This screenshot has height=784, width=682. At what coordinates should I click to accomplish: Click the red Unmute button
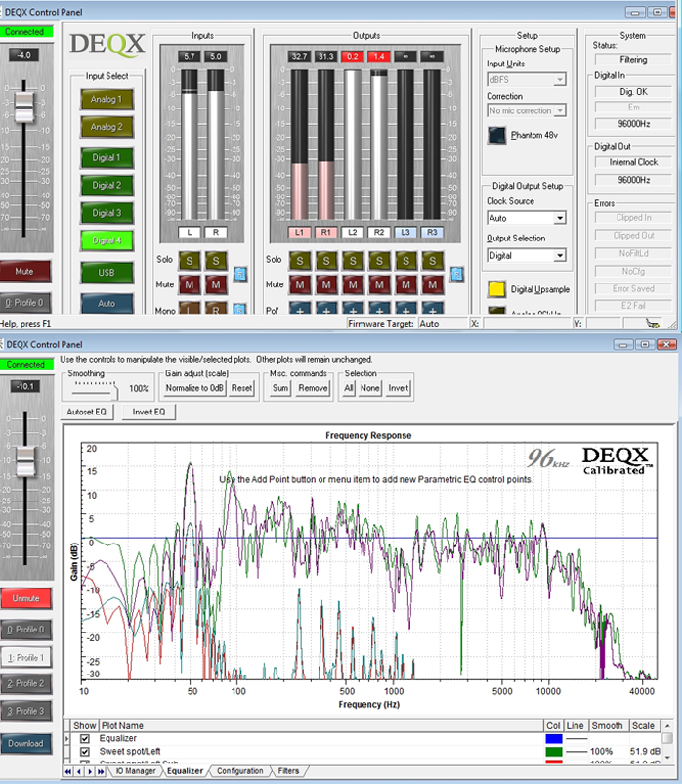(x=26, y=598)
